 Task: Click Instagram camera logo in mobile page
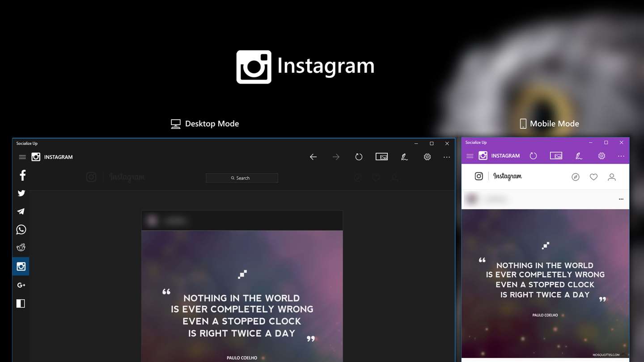click(x=479, y=176)
